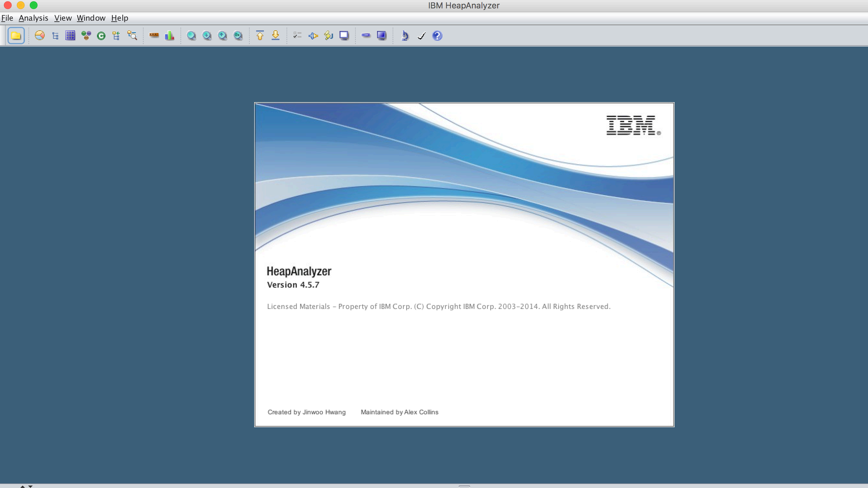The height and width of the screenshot is (488, 868).
Task: Click the microscope toolbar icon
Action: pyautogui.click(x=405, y=35)
